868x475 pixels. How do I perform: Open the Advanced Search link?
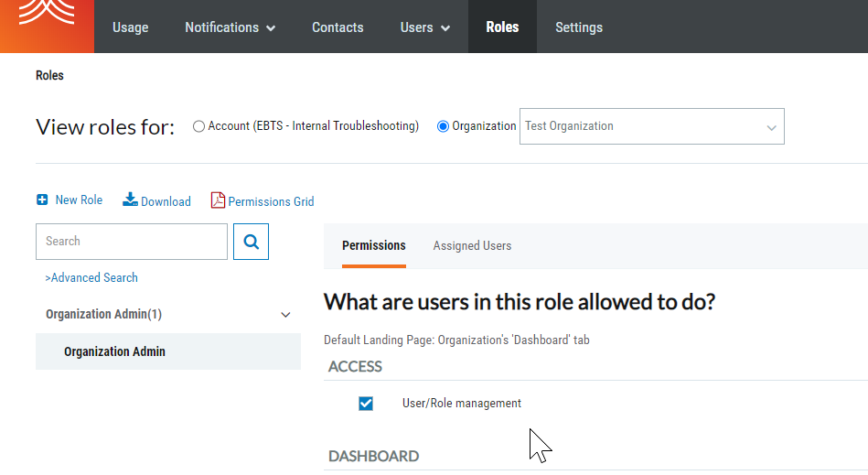91,278
